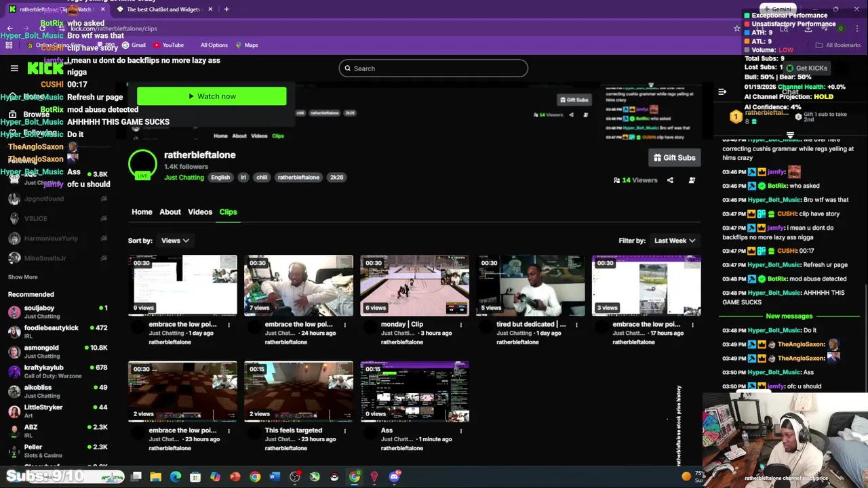Open options menu for monday | Clip
868x488 pixels.
pos(461,325)
